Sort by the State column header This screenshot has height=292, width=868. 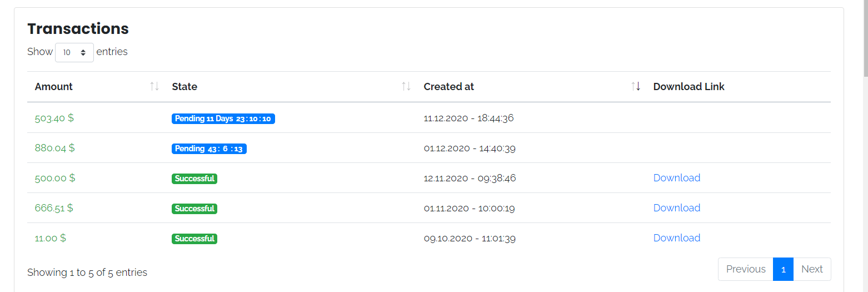(x=184, y=87)
